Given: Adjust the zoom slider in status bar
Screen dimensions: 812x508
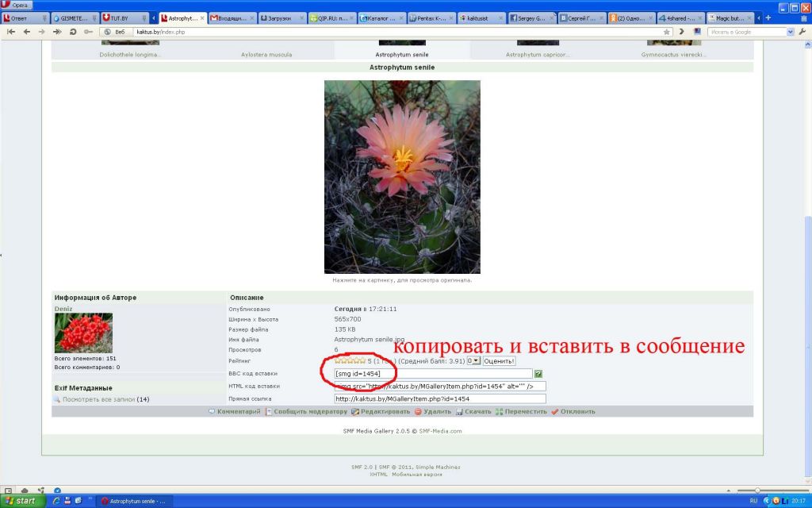Looking at the screenshot, I should click(757, 491).
